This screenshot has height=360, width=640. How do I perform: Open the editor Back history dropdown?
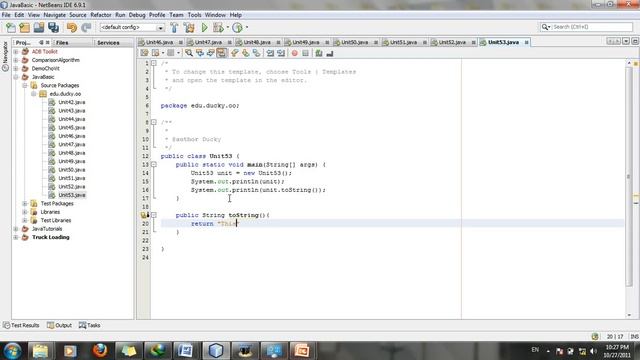click(x=162, y=53)
